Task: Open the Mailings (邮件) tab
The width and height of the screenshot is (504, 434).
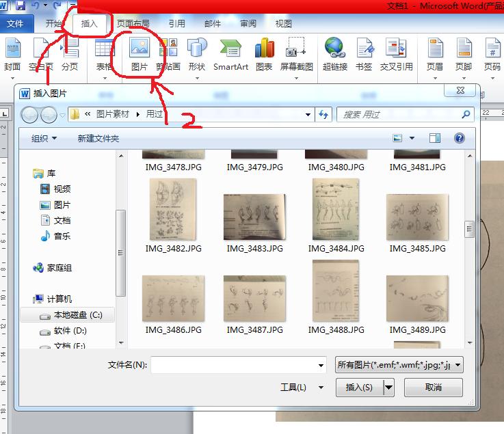Action: tap(213, 23)
